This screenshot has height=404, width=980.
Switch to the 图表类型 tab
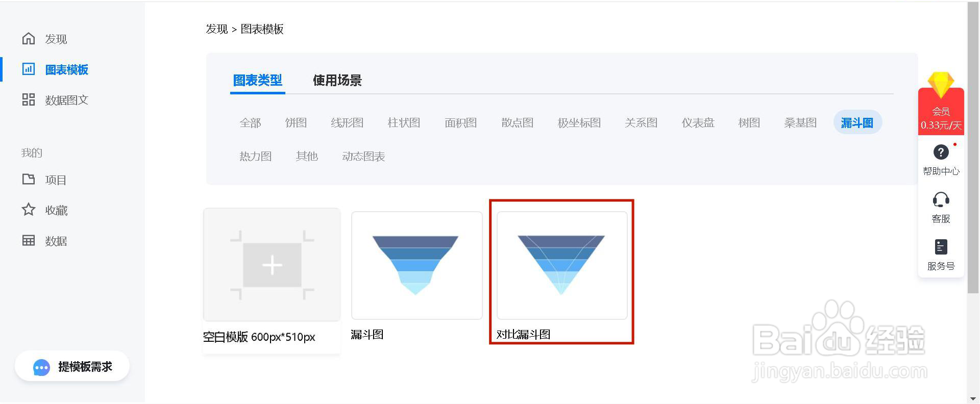pos(258,81)
